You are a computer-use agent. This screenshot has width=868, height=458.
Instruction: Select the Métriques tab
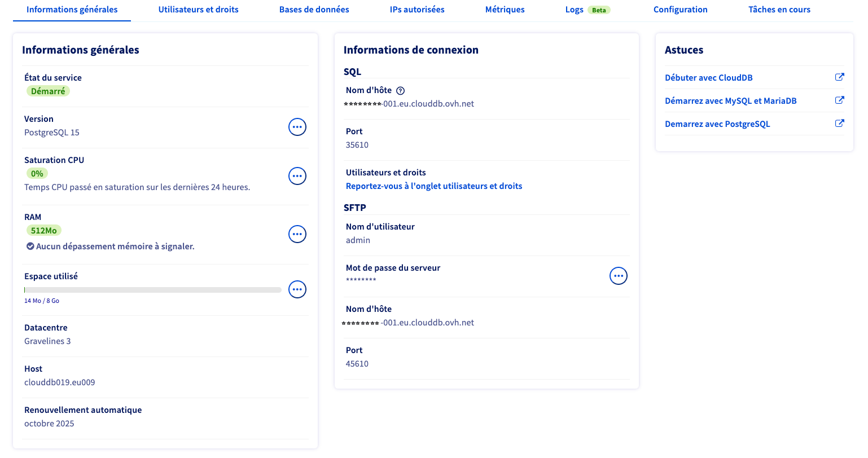(505, 10)
